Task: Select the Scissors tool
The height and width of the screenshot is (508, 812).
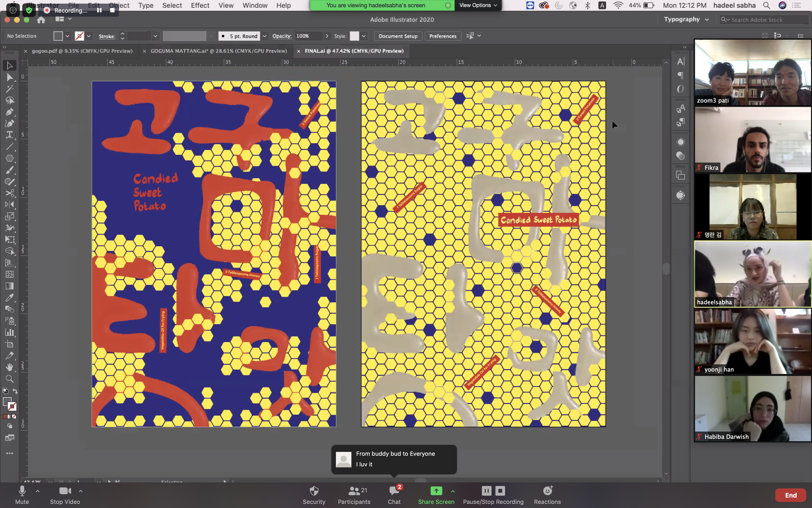Action: tap(9, 193)
